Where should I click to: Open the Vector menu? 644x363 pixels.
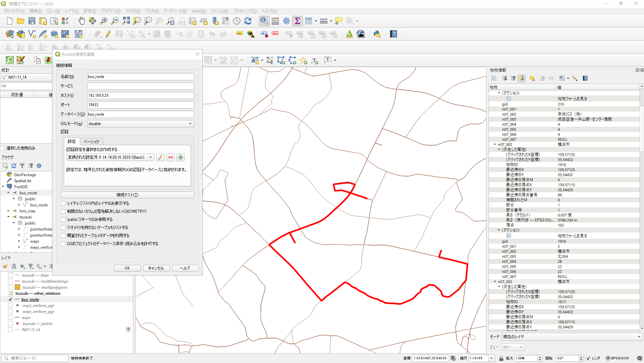click(133, 11)
